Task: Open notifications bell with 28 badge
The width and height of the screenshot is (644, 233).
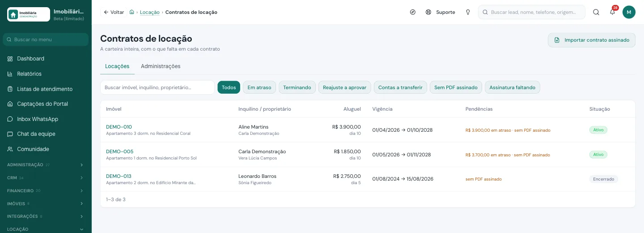Action: [x=613, y=12]
